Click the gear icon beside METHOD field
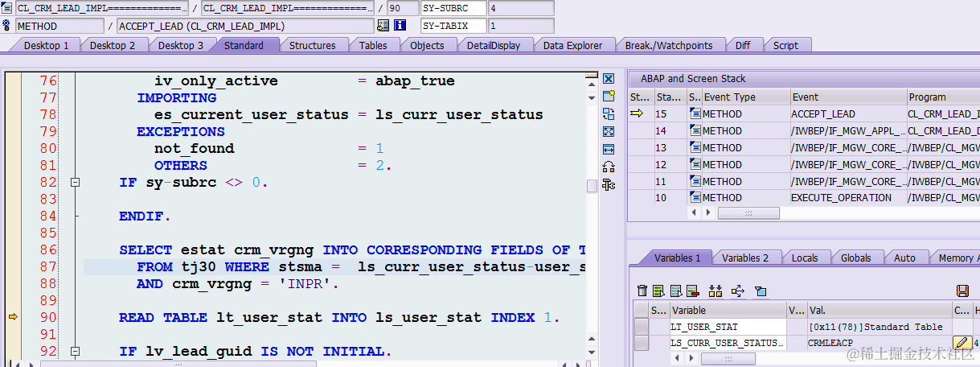The height and width of the screenshot is (367, 980). point(7,25)
